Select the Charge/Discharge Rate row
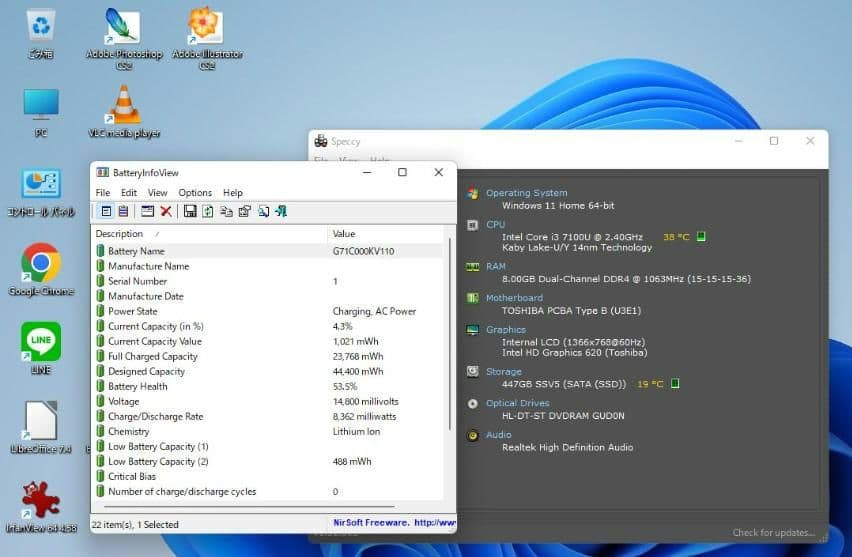 pos(268,417)
